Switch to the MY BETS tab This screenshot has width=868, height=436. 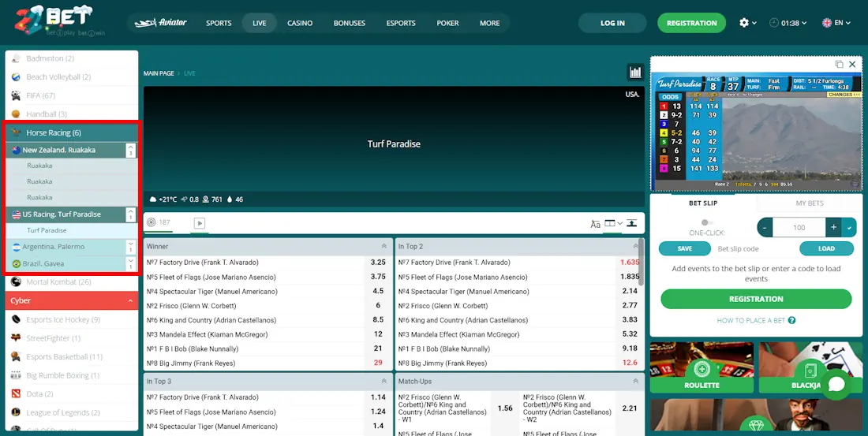tap(810, 203)
